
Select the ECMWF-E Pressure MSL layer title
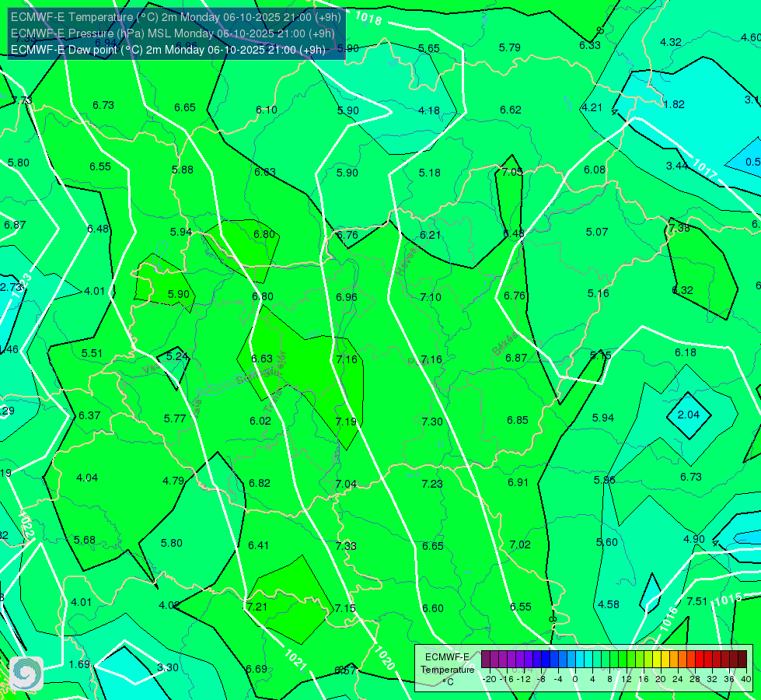coord(173,33)
